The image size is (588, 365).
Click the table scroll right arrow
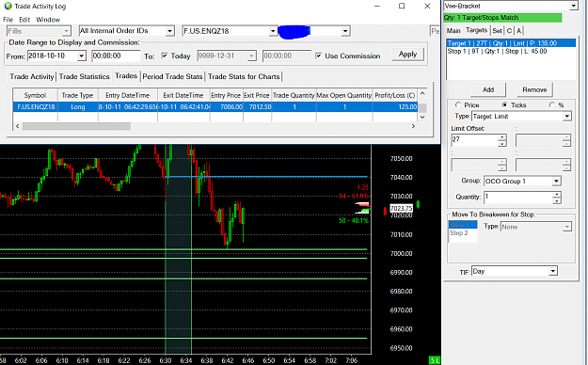tap(413, 126)
